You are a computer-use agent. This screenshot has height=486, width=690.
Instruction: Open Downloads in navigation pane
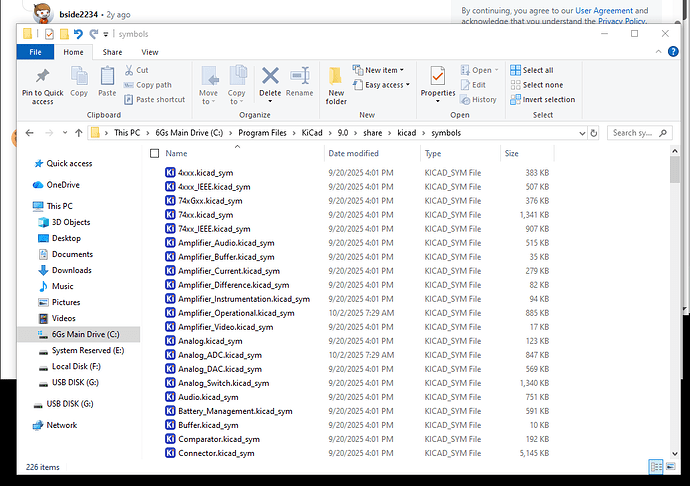pyautogui.click(x=72, y=270)
